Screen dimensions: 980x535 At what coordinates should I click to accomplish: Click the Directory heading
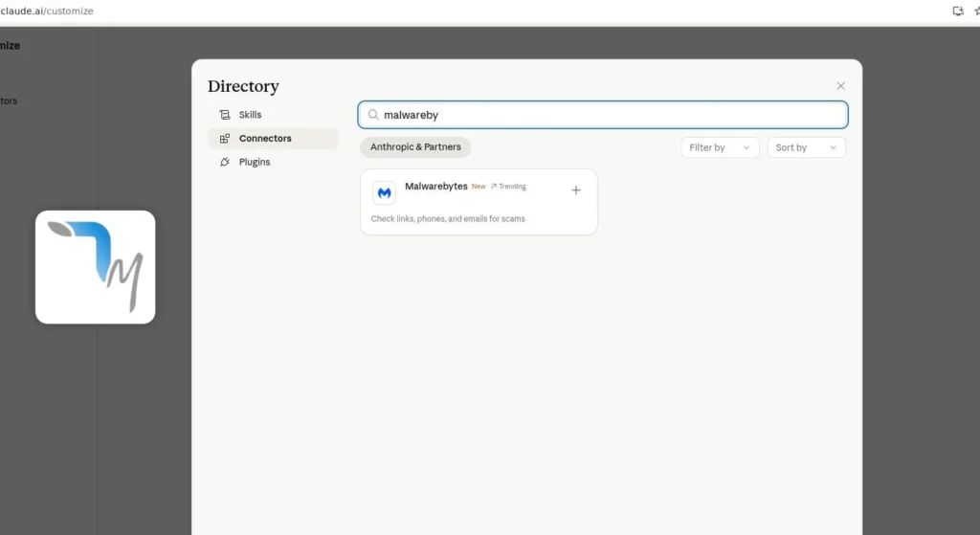pyautogui.click(x=243, y=86)
